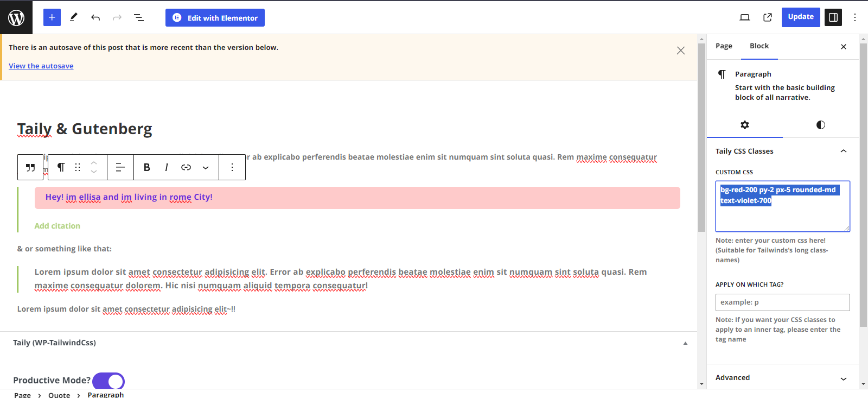Move the block up

point(94,162)
